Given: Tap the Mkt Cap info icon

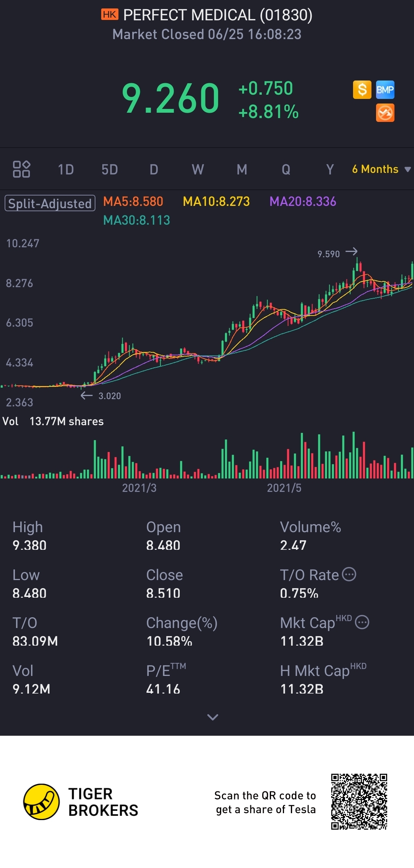Looking at the screenshot, I should coord(362,622).
